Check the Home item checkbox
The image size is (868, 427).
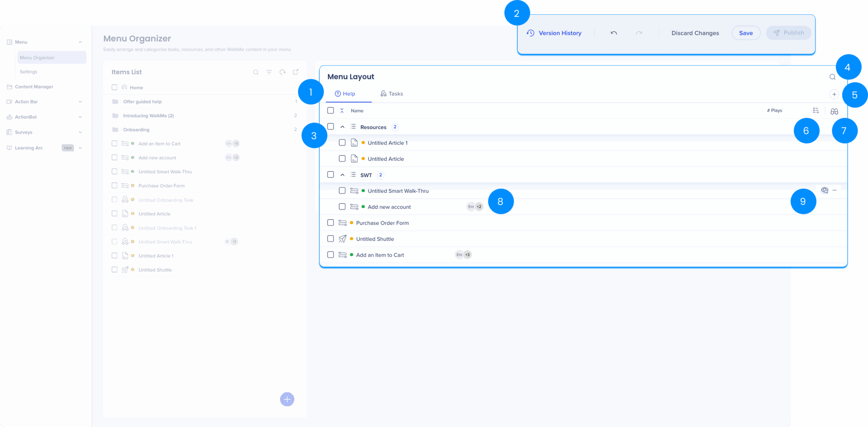tap(115, 87)
